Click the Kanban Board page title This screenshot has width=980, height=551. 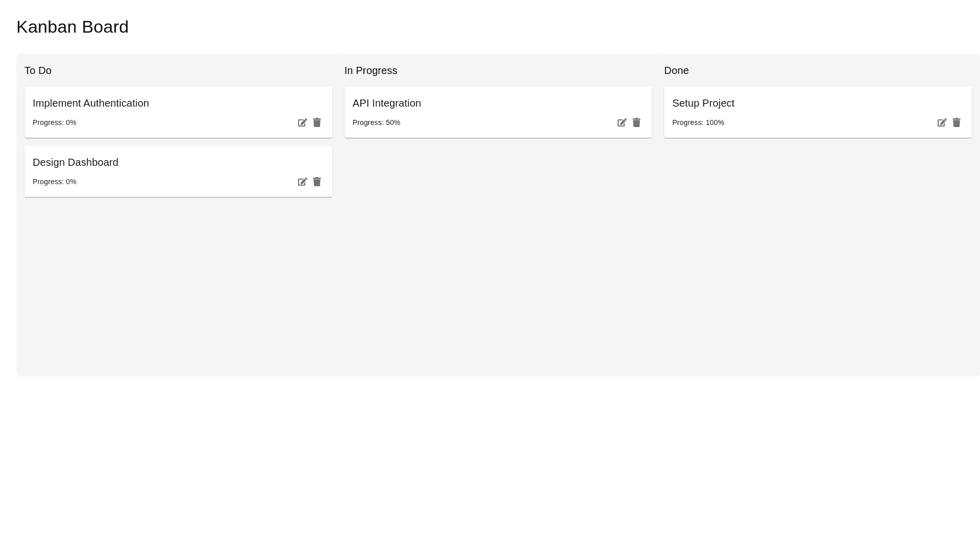pos(72,27)
